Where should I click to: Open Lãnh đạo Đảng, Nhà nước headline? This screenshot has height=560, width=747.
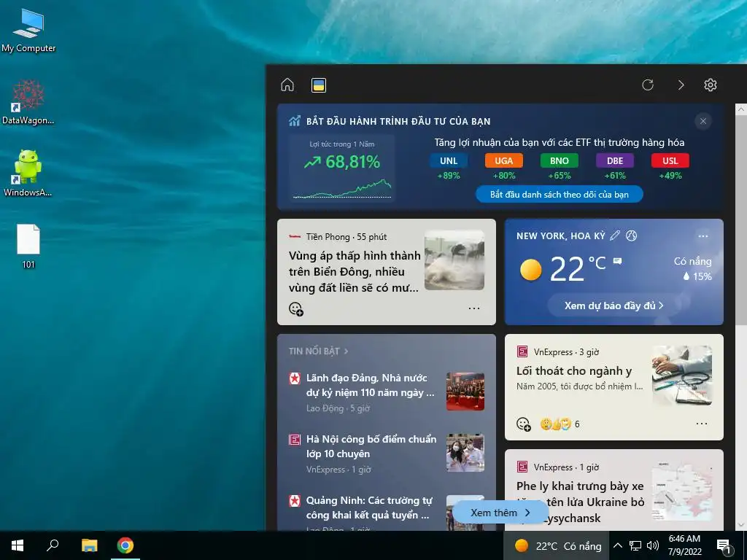tap(370, 385)
